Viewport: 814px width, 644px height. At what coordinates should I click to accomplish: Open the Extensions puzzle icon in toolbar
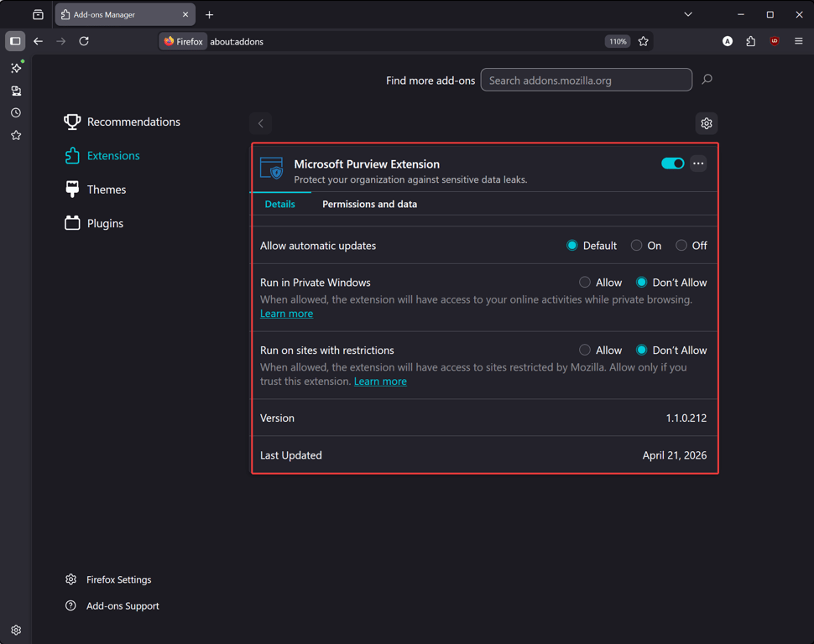point(751,41)
